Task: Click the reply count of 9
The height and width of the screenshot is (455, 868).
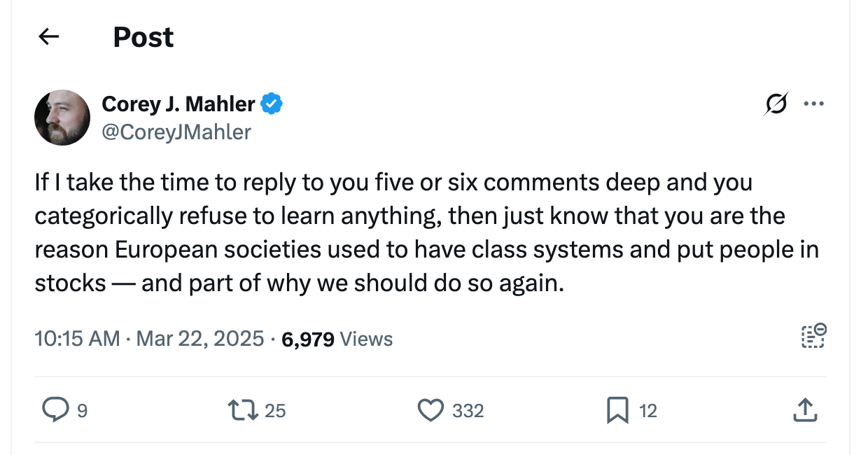Action: point(82,411)
